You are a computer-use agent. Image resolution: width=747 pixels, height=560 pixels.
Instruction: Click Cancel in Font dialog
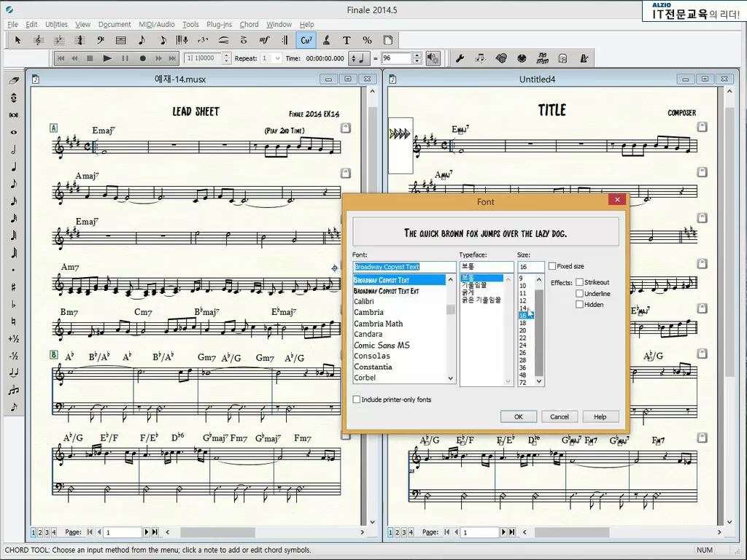[560, 416]
